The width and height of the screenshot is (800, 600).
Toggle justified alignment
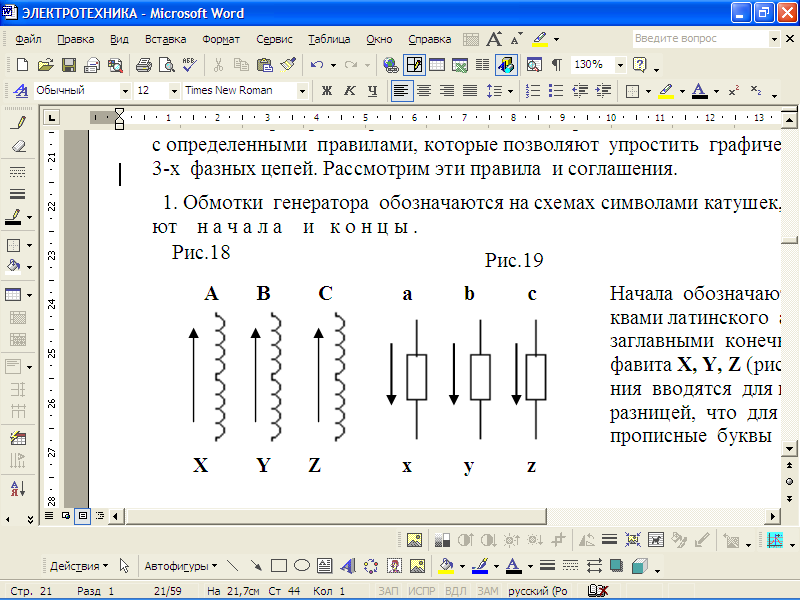pos(470,91)
